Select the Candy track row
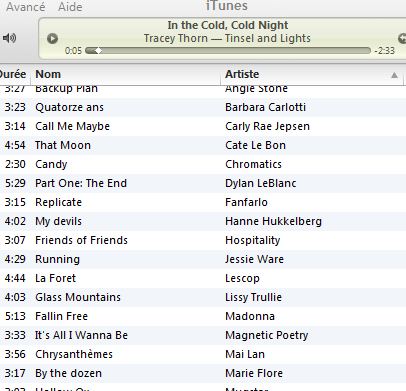Image resolution: width=406 pixels, height=391 pixels. pos(203,164)
